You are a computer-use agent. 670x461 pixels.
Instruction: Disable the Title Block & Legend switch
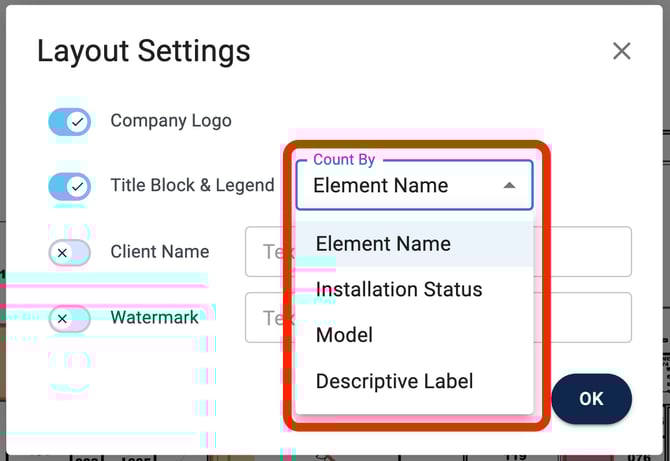click(69, 186)
